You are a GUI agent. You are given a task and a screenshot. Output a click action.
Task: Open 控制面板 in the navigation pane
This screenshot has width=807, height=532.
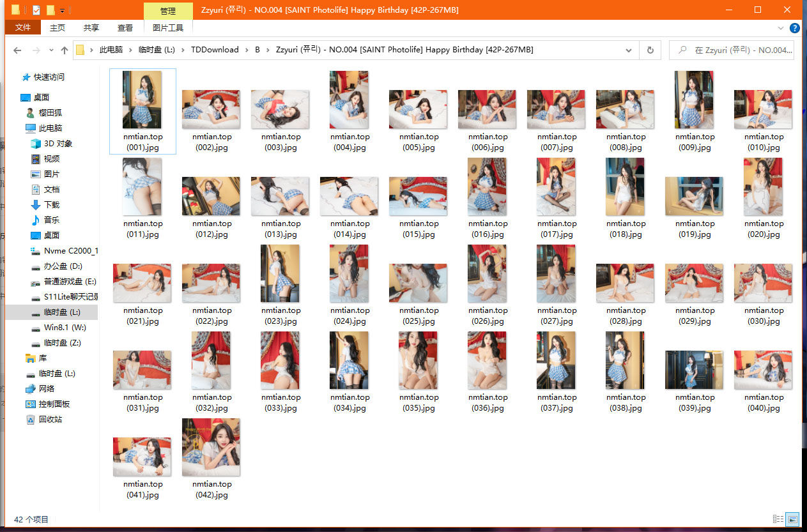[54, 404]
